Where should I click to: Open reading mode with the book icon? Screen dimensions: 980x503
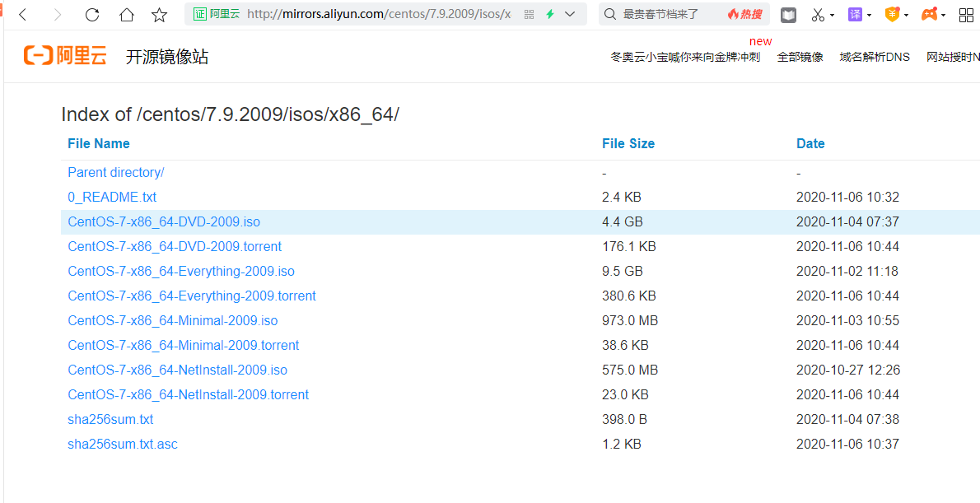pos(788,14)
